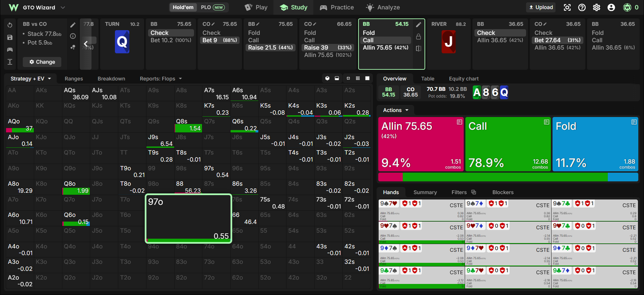Toggle the full square matrix view

click(x=367, y=78)
